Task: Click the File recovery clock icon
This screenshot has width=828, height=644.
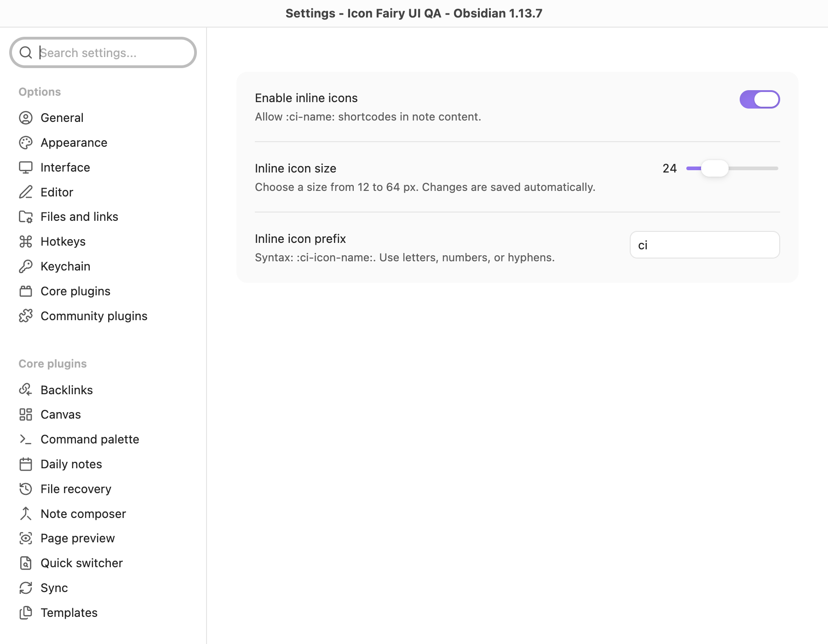Action: point(26,489)
